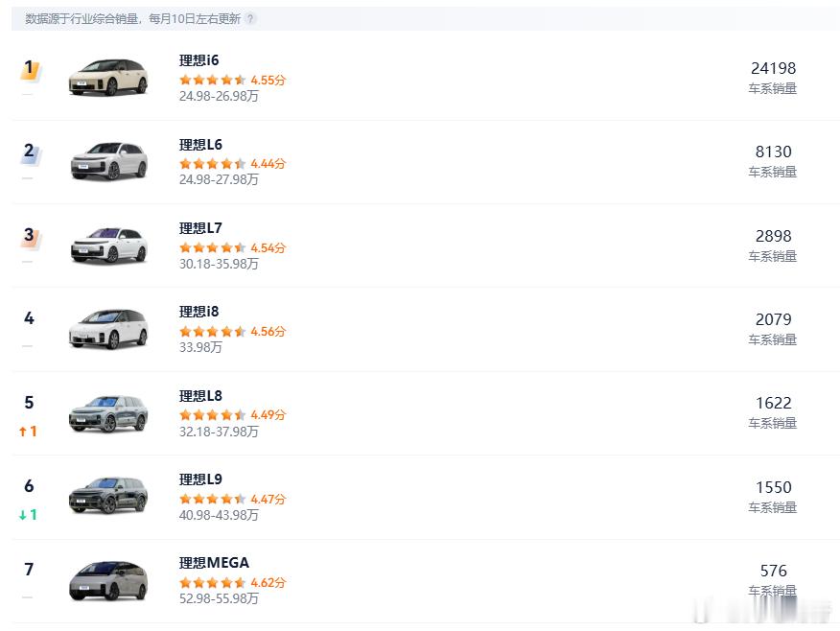The height and width of the screenshot is (631, 840).
Task: Click the 24198 sales figure for 理想i6
Action: (773, 67)
